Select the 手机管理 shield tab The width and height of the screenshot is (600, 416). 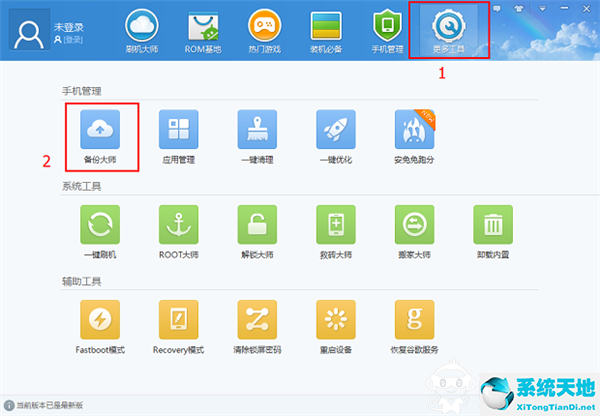click(387, 31)
